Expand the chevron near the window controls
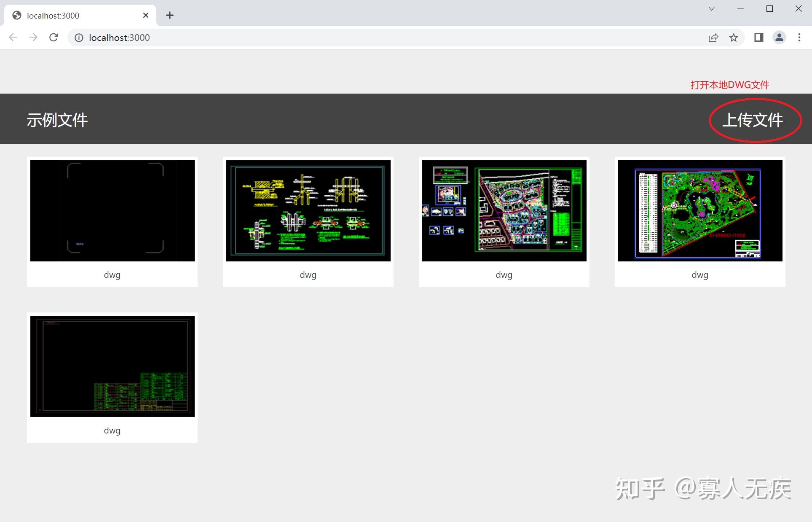This screenshot has height=522, width=812. click(711, 8)
